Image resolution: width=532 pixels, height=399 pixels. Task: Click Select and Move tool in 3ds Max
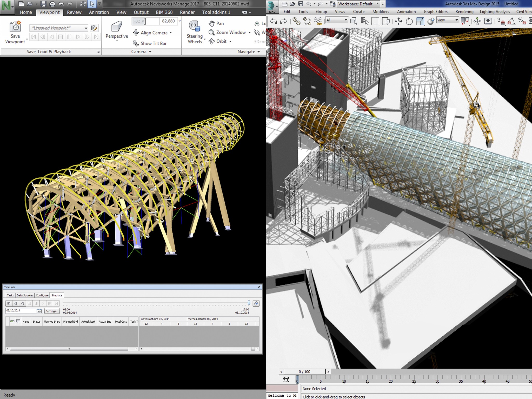pyautogui.click(x=398, y=21)
